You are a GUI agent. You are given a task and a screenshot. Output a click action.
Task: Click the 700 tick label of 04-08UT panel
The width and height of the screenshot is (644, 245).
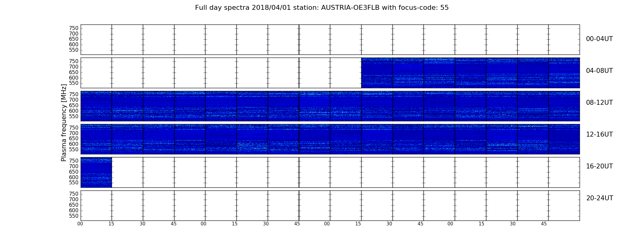point(74,67)
